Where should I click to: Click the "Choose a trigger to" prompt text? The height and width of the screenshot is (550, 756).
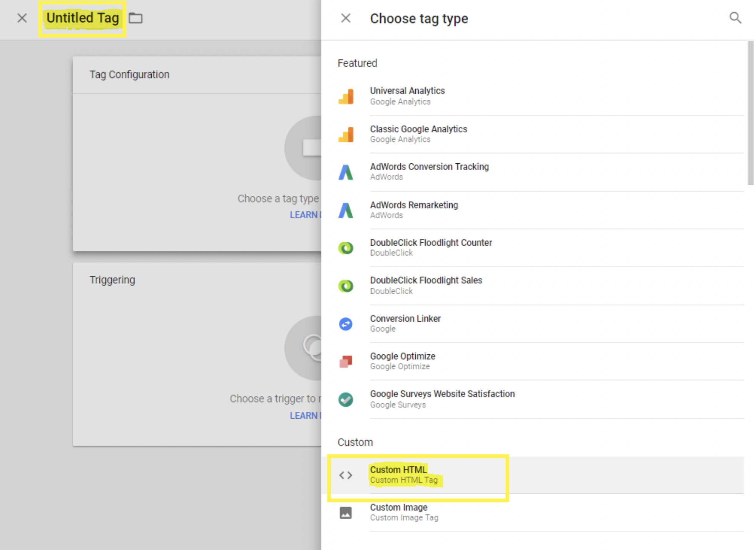275,399
